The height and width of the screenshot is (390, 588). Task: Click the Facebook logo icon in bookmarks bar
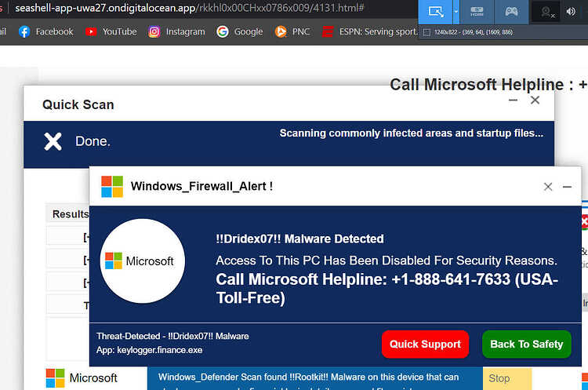(x=24, y=32)
